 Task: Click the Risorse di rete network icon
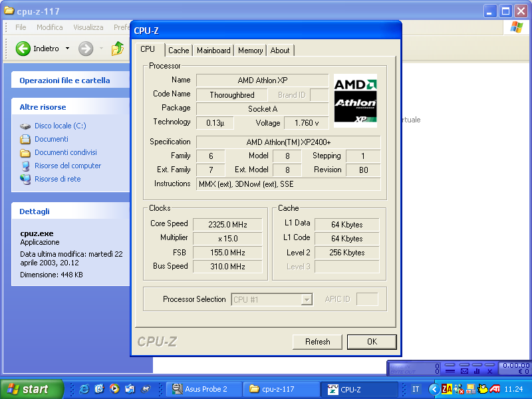25,179
